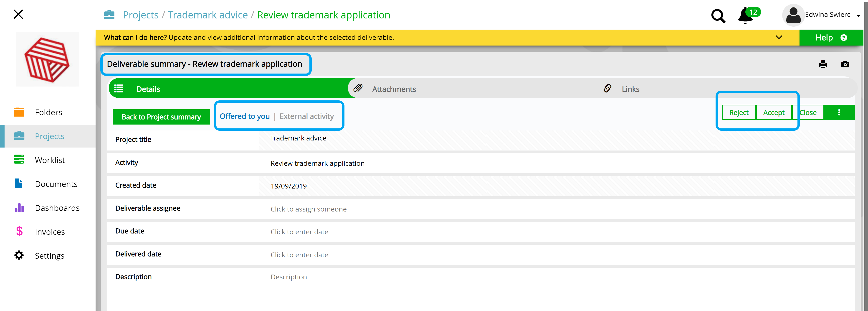Accept the offered deliverable
This screenshot has width=868, height=311.
(x=774, y=112)
